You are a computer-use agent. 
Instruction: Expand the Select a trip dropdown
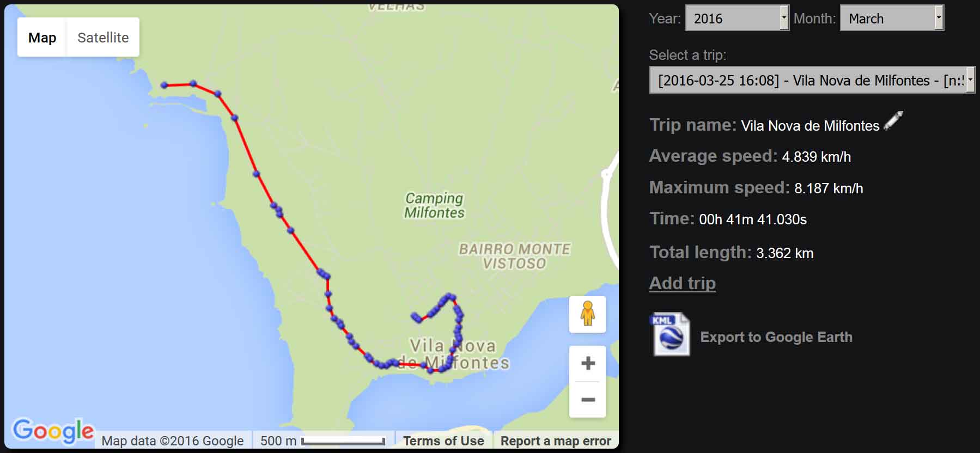click(x=812, y=80)
